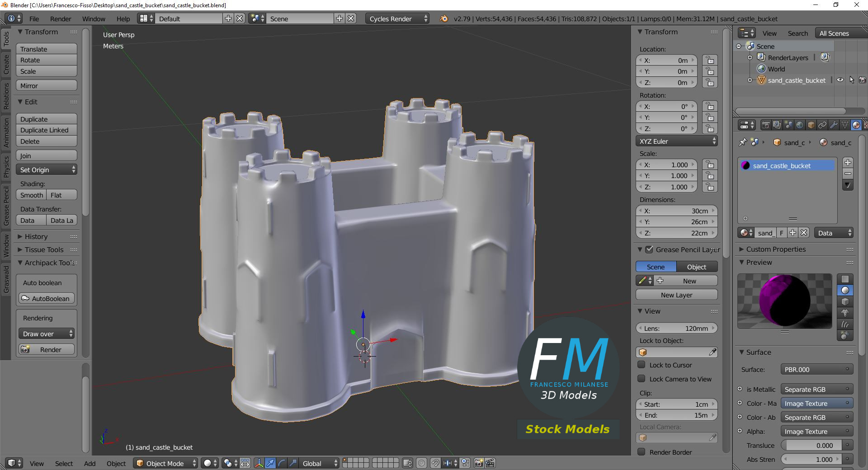Set material preview to Cube

point(845,301)
